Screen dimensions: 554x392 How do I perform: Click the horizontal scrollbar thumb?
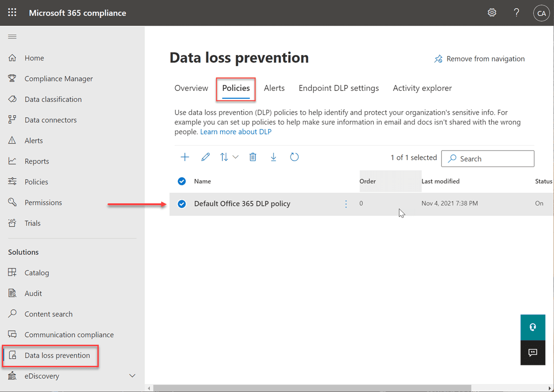click(312, 388)
